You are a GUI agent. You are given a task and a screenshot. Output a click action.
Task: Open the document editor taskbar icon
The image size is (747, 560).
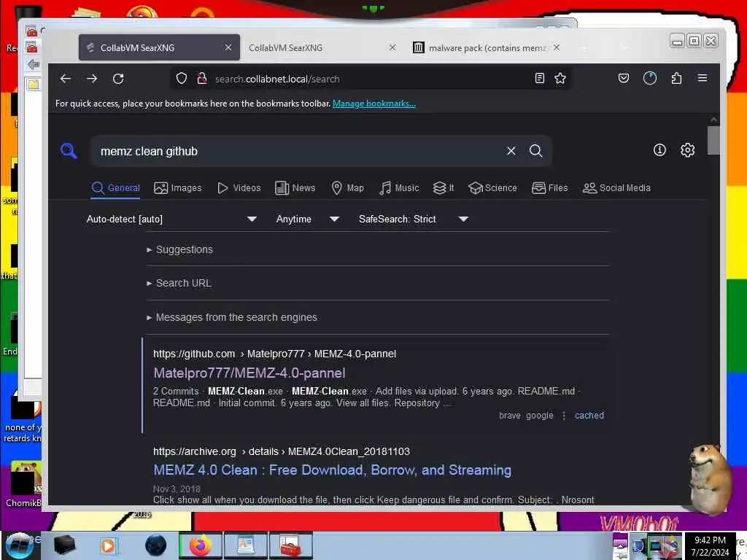coord(245,545)
